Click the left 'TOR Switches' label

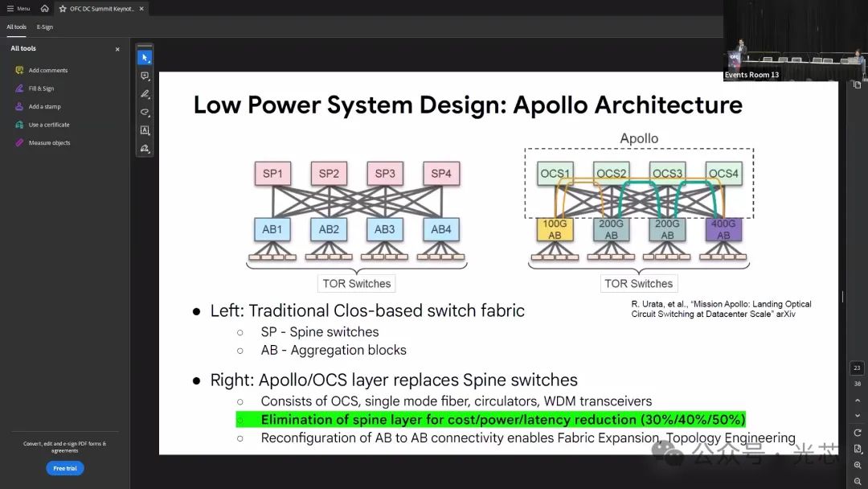click(x=357, y=284)
